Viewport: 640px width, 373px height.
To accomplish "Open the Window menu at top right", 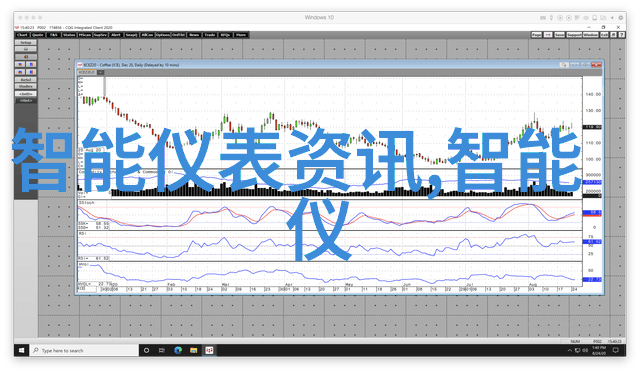I will [591, 35].
